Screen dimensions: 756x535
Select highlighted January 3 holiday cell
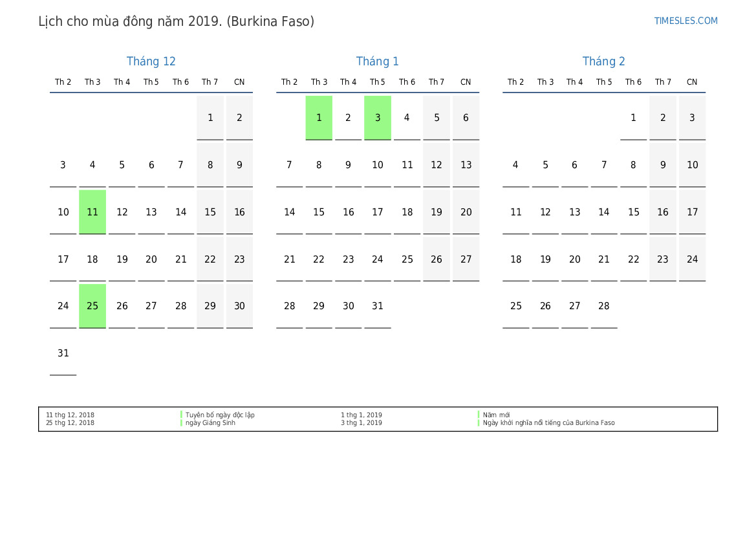378,118
